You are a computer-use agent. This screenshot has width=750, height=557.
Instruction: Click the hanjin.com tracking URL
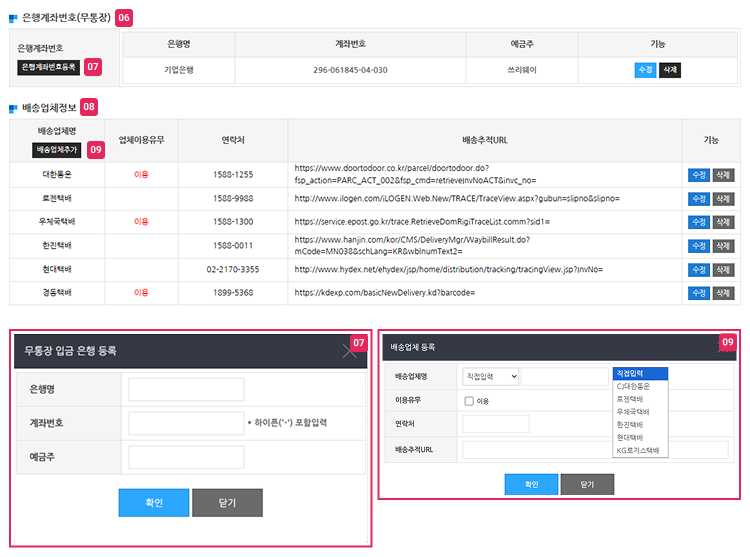coord(412,245)
